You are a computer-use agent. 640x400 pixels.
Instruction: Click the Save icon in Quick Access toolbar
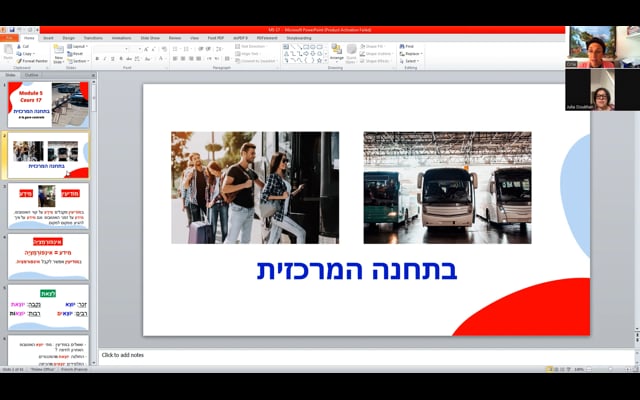coord(11,30)
